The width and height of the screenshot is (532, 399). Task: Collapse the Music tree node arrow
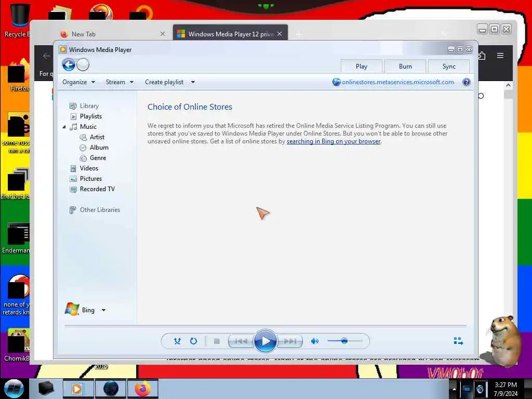[64, 127]
